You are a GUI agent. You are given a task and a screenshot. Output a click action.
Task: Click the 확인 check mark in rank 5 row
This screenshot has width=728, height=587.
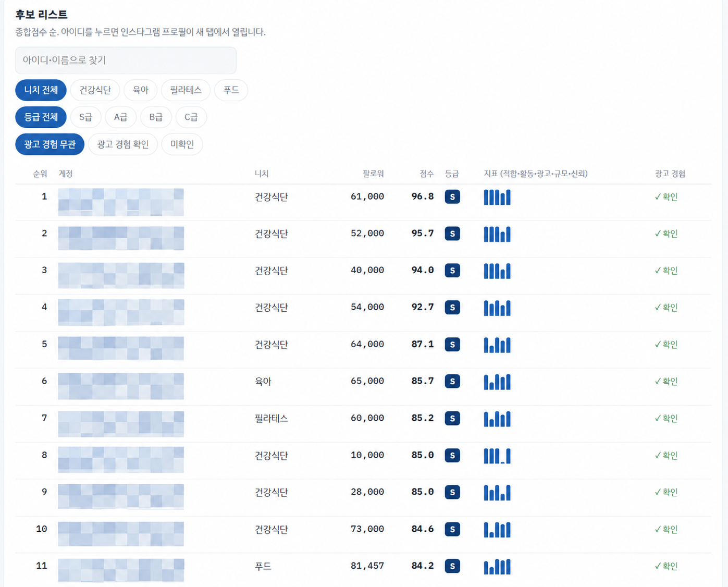[x=666, y=345]
